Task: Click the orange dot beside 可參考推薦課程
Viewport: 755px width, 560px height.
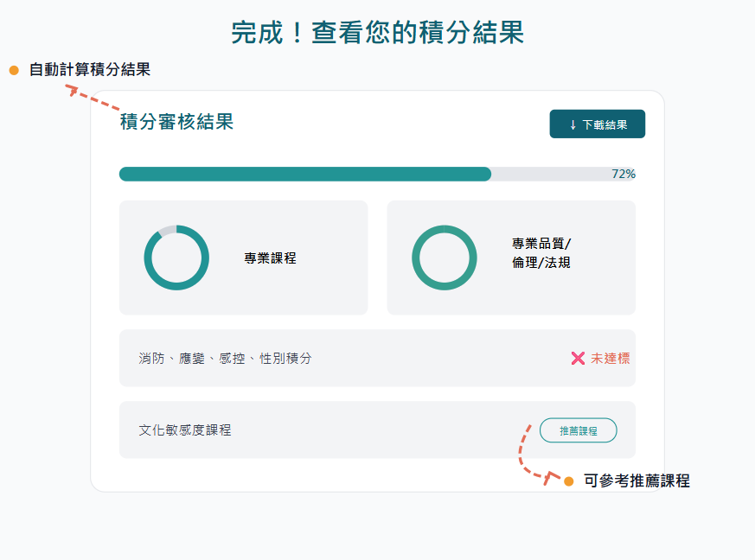Action: (569, 481)
